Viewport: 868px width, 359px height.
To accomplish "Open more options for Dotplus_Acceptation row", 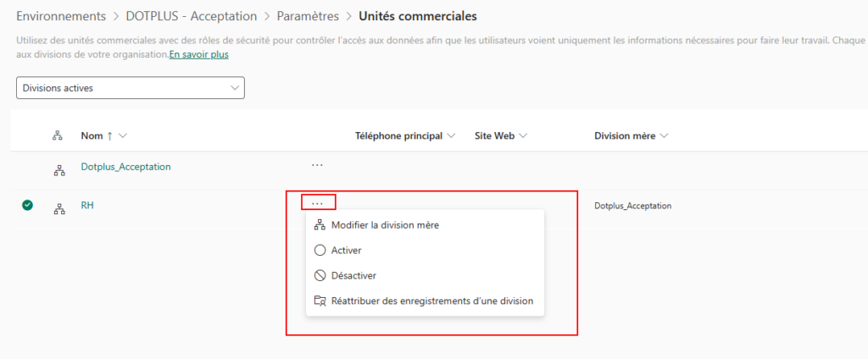I will (317, 164).
